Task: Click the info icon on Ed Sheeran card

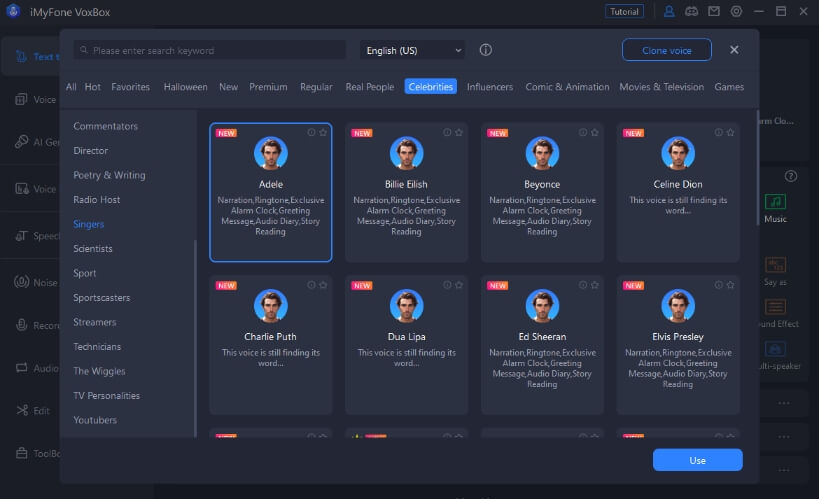Action: (x=583, y=285)
